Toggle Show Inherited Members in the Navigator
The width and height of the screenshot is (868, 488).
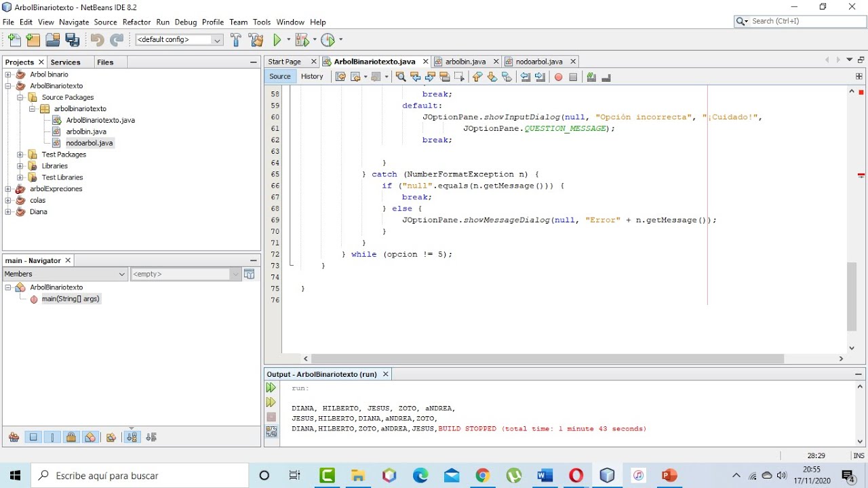(14, 437)
